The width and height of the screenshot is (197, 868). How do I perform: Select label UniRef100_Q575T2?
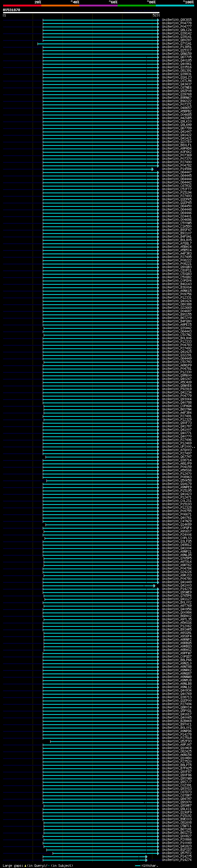pyautogui.click(x=176, y=853)
